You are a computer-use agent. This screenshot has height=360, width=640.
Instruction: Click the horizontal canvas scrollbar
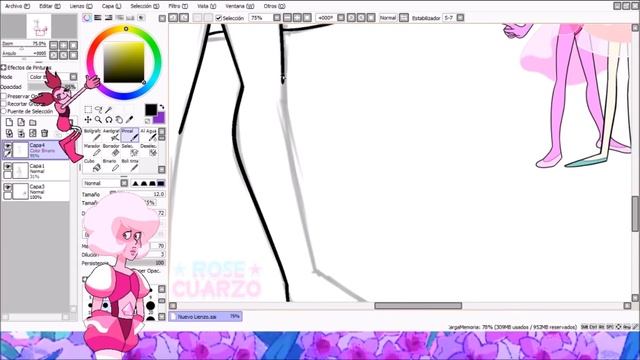418,306
